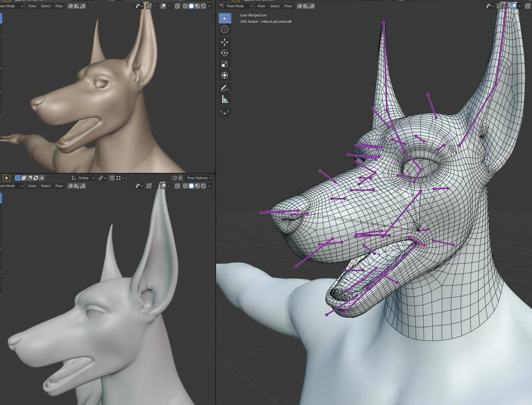
Task: Paste pose button in top-left viewport header
Action: tap(76, 6)
